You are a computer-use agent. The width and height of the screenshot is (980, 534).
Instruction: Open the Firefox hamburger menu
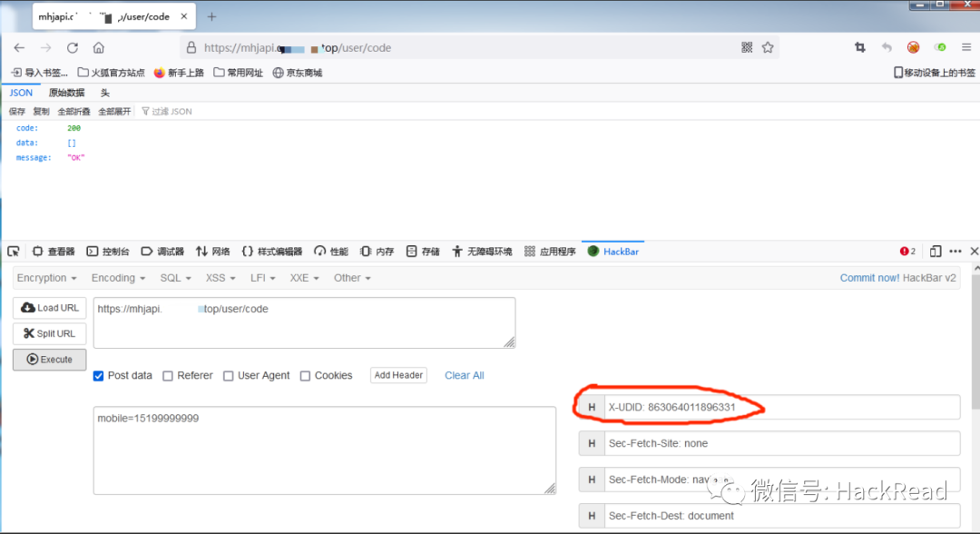pos(966,47)
